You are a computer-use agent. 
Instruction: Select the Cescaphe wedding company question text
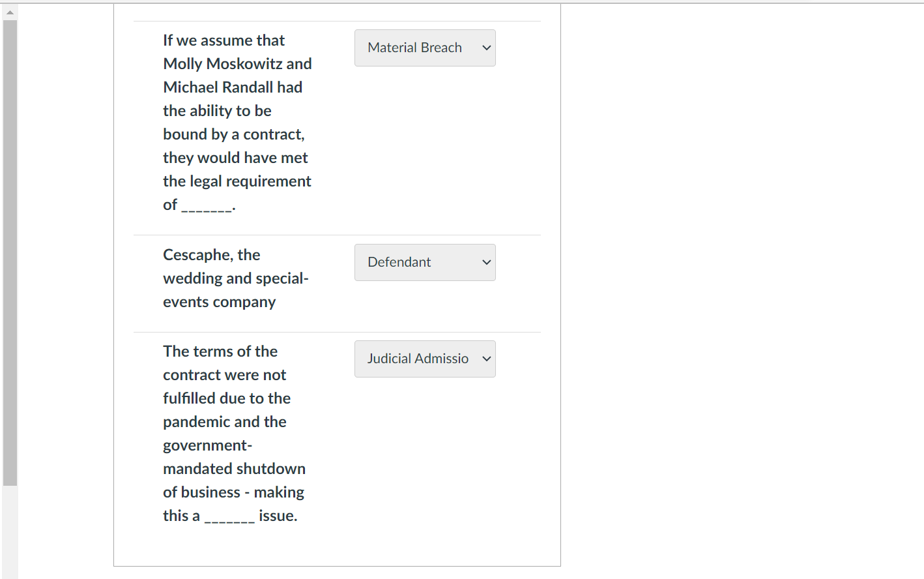click(237, 278)
